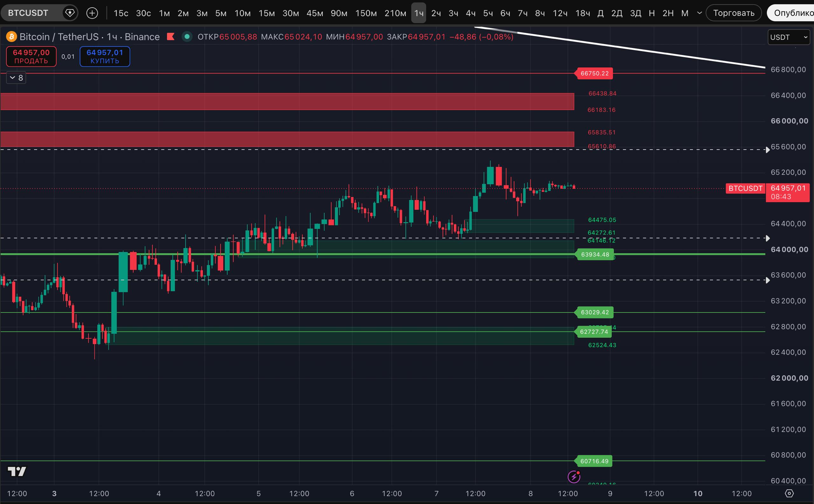The width and height of the screenshot is (814, 504).
Task: Click the active 1ч timeframe
Action: 418,13
